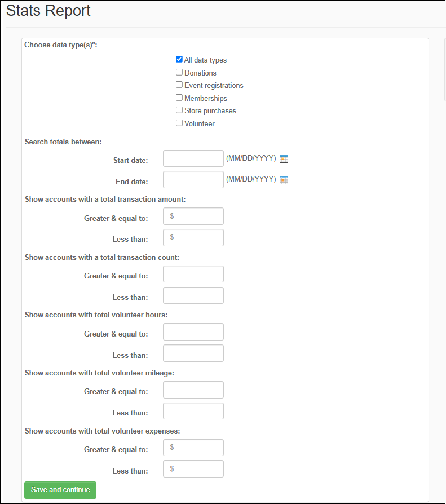Image resolution: width=446 pixels, height=504 pixels.
Task: Open the End date calendar picker icon
Action: point(284,180)
